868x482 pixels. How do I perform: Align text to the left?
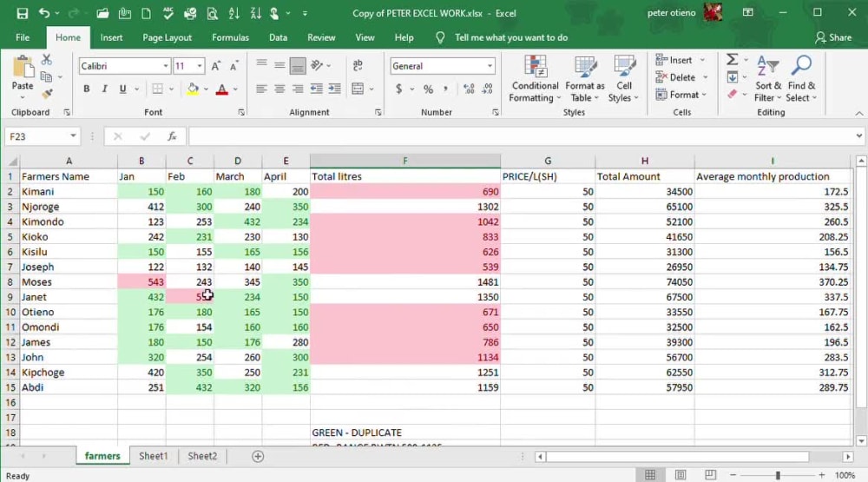click(261, 89)
